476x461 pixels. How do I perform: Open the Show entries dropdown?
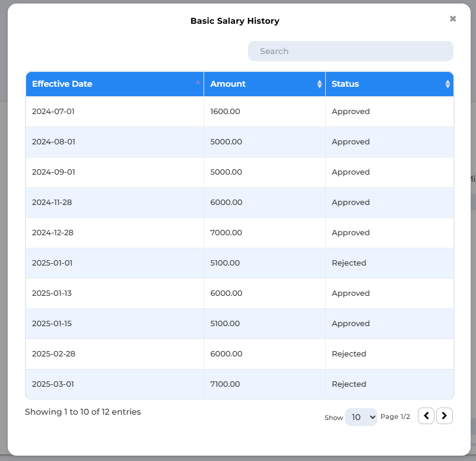click(361, 417)
